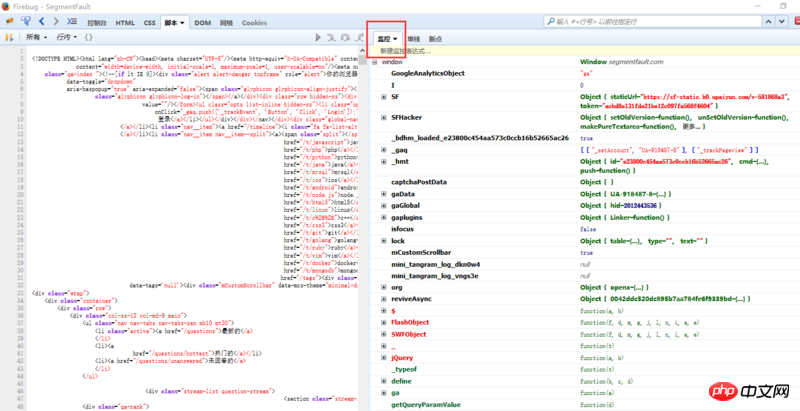
Task: Expand the _gaq array node
Action: coord(381,148)
